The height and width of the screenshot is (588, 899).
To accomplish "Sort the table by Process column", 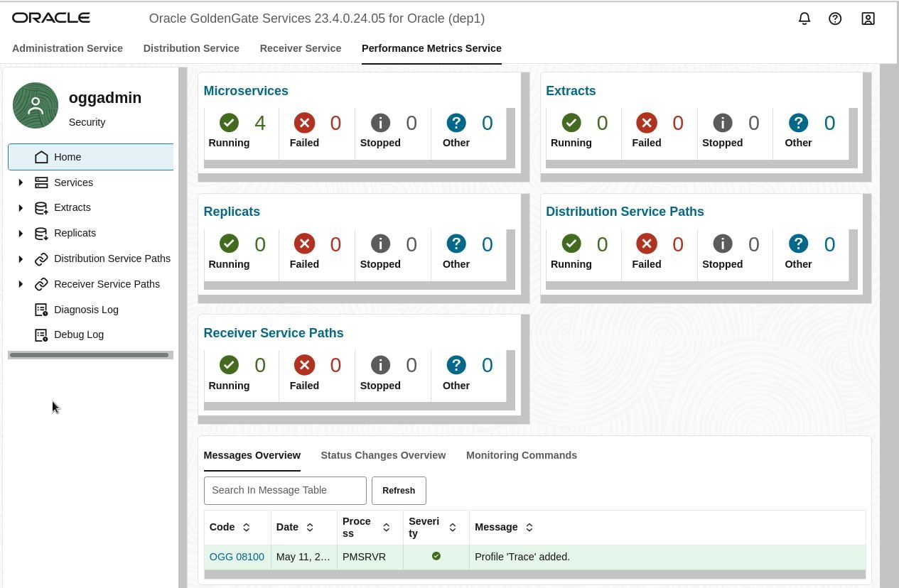I will coord(386,527).
